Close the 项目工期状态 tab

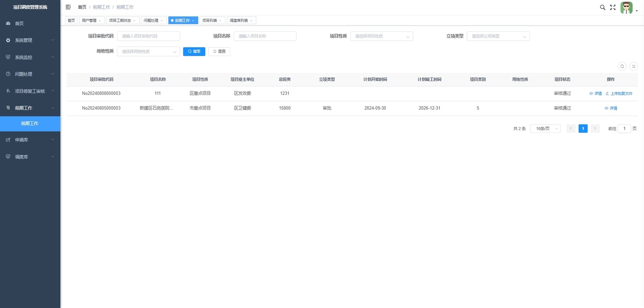(134, 21)
